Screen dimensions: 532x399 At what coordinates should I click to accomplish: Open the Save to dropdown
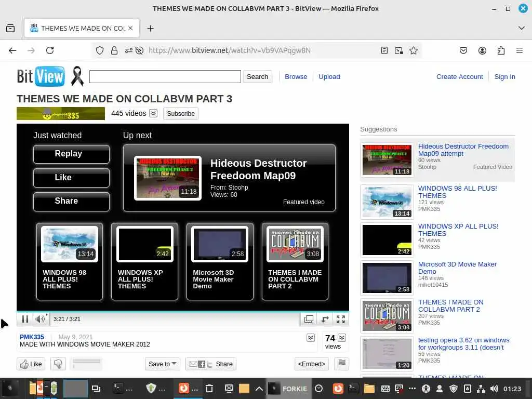[163, 364]
